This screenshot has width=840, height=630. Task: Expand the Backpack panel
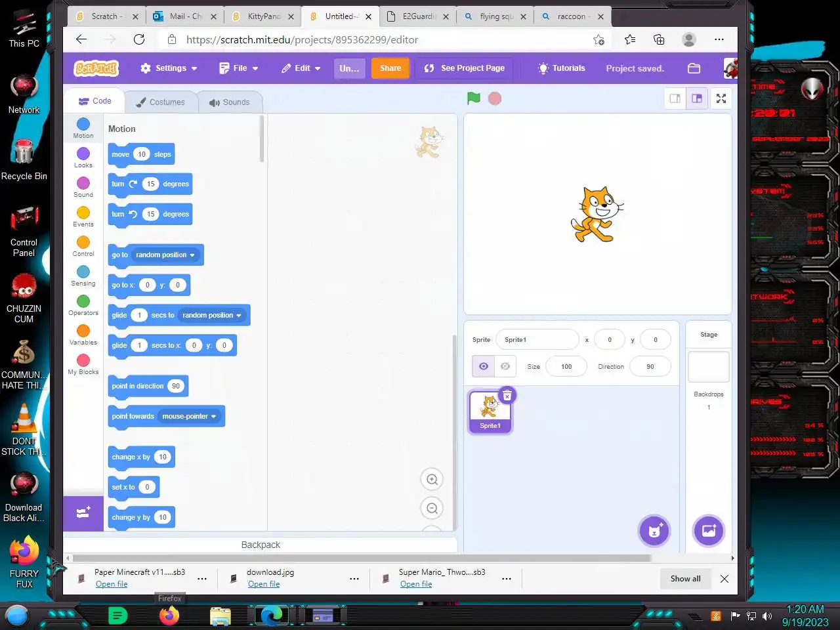pos(261,545)
